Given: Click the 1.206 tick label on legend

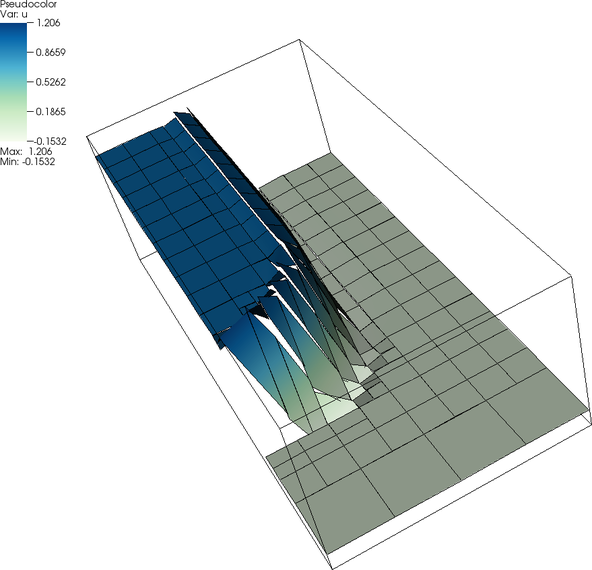Looking at the screenshot, I should (48, 23).
